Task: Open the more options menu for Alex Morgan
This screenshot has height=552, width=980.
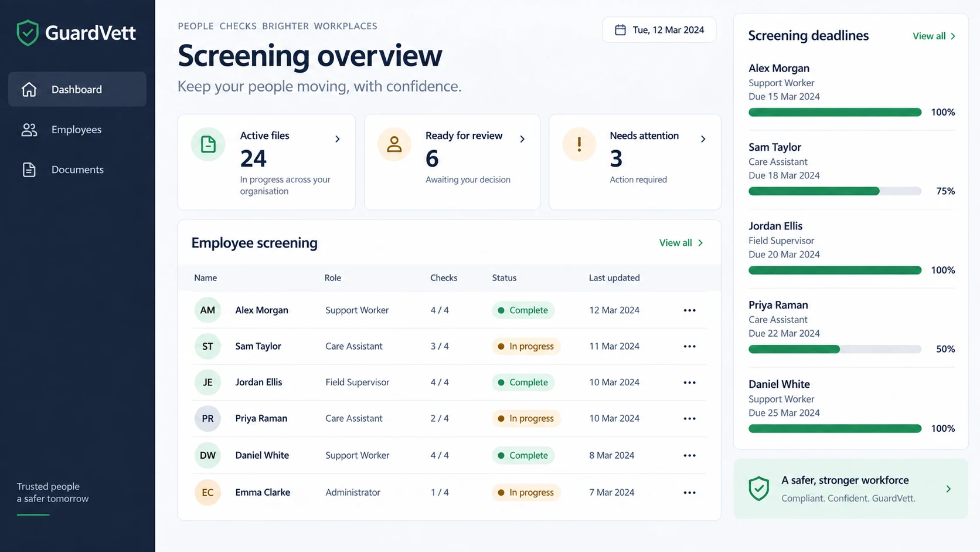Action: tap(689, 310)
